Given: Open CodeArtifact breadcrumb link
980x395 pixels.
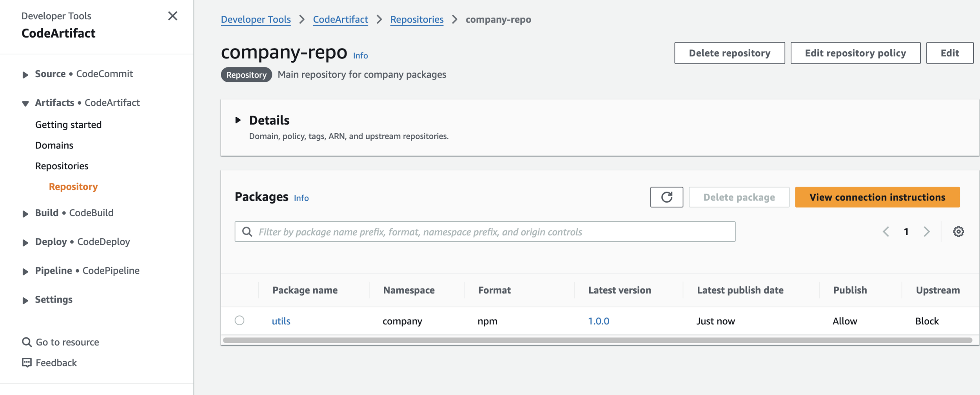Looking at the screenshot, I should click(340, 20).
